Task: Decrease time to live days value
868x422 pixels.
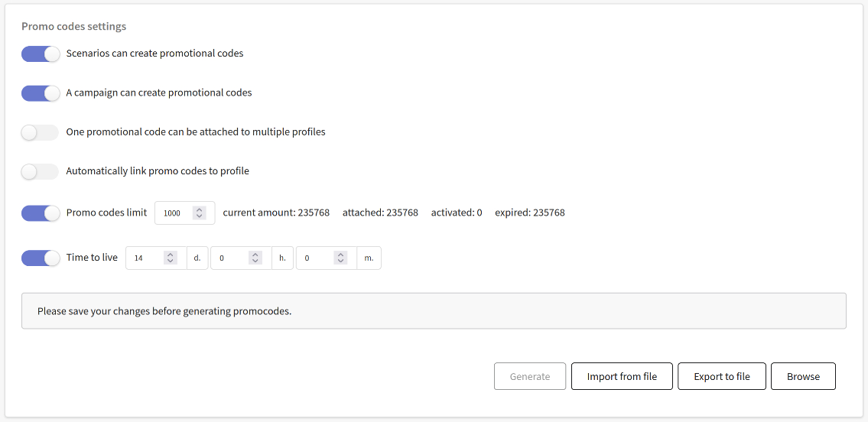Action: tap(171, 261)
